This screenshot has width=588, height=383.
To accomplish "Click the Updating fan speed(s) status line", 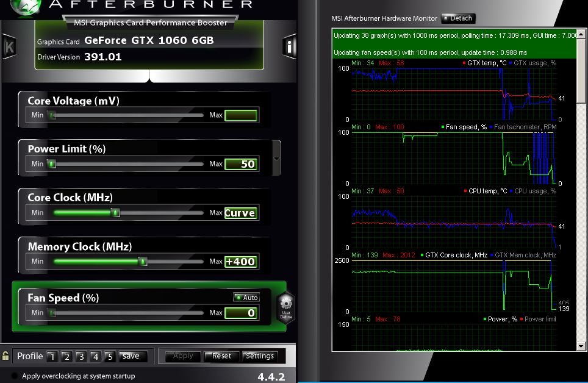I will [x=430, y=53].
